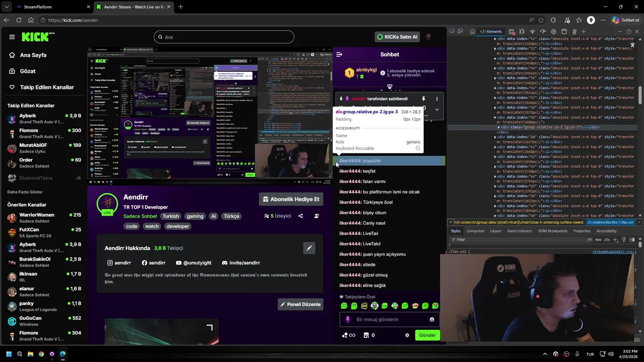Click the first green follower emote
The height and width of the screenshot is (362, 644).
click(344, 306)
